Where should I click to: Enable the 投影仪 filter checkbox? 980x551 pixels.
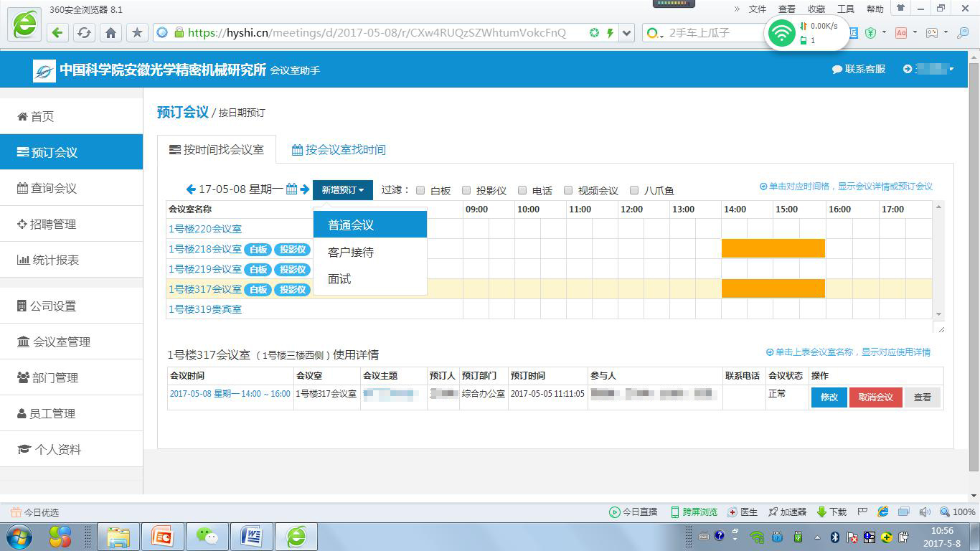[x=466, y=190]
